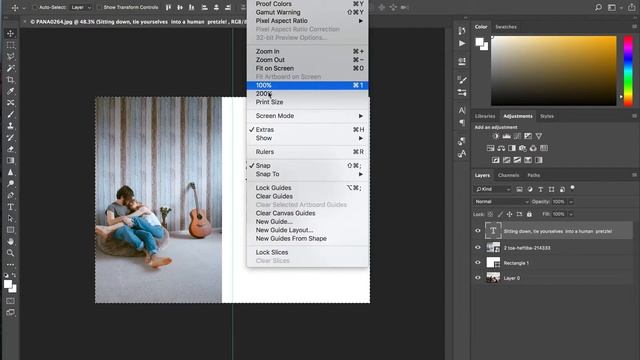
Task: Toggle the Rulers menu item
Action: [308, 152]
